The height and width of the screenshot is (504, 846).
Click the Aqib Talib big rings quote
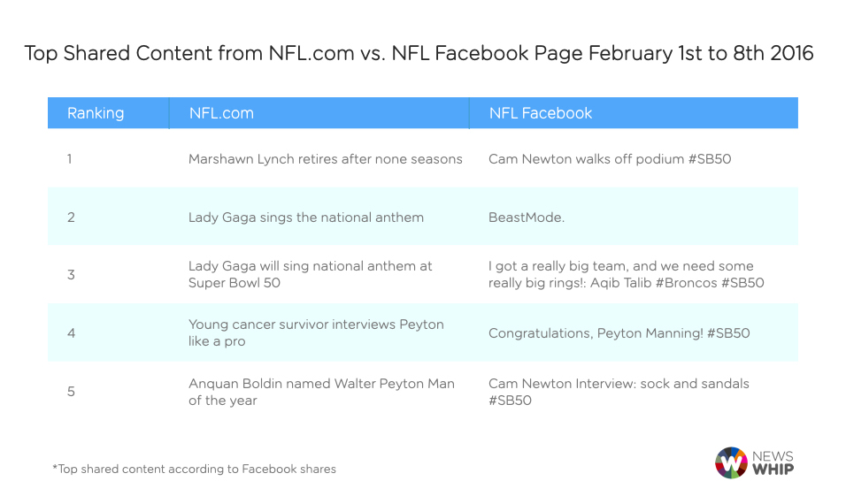626,274
